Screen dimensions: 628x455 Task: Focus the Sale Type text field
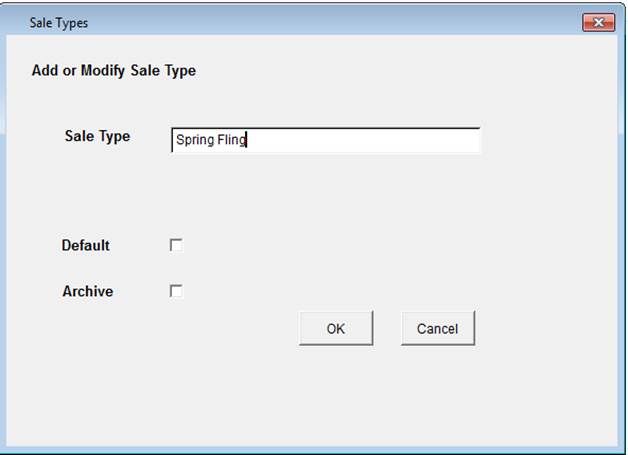(x=325, y=140)
